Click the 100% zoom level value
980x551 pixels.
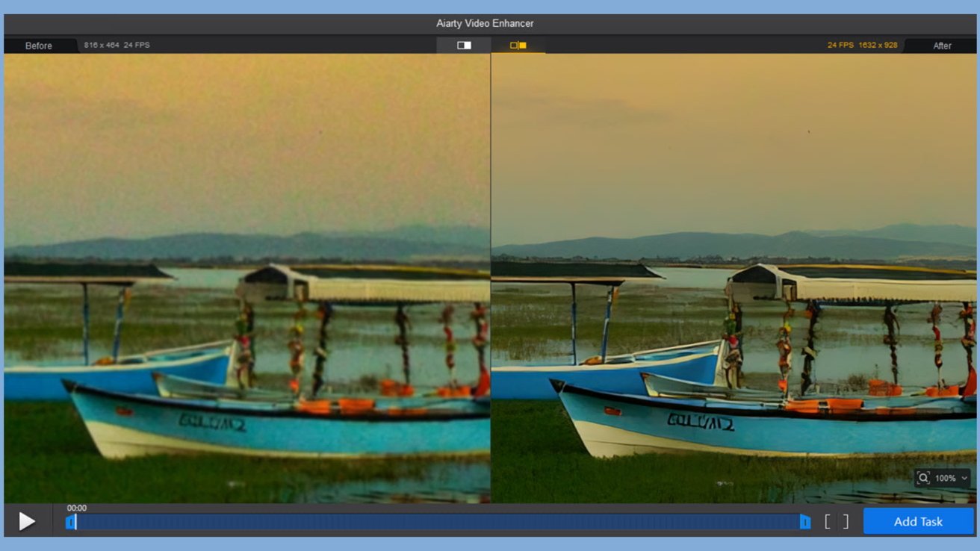[x=945, y=479]
